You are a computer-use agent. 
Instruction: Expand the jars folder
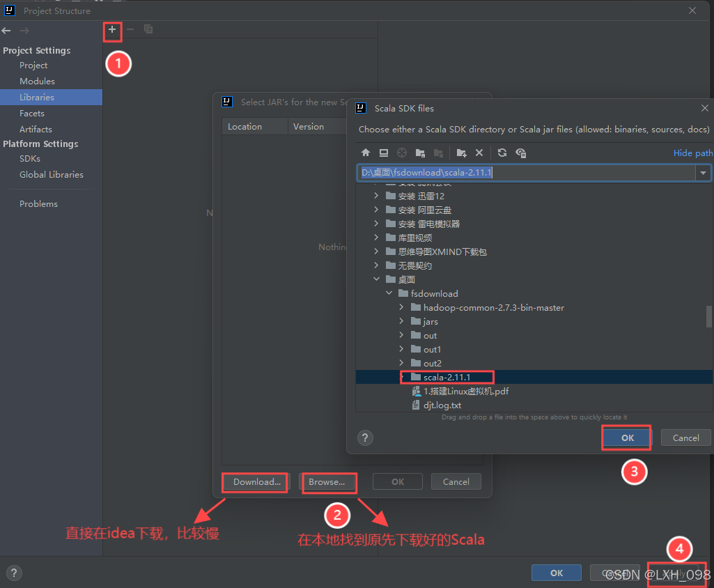(x=401, y=321)
